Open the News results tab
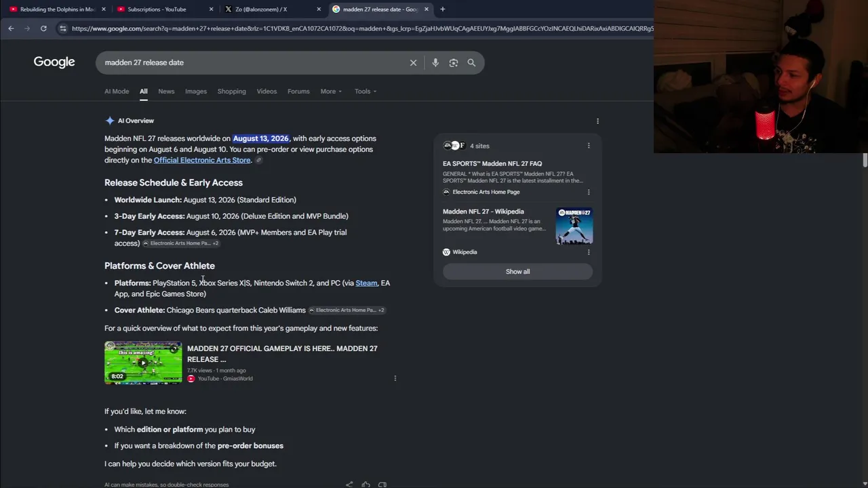The width and height of the screenshot is (868, 488). (x=166, y=91)
